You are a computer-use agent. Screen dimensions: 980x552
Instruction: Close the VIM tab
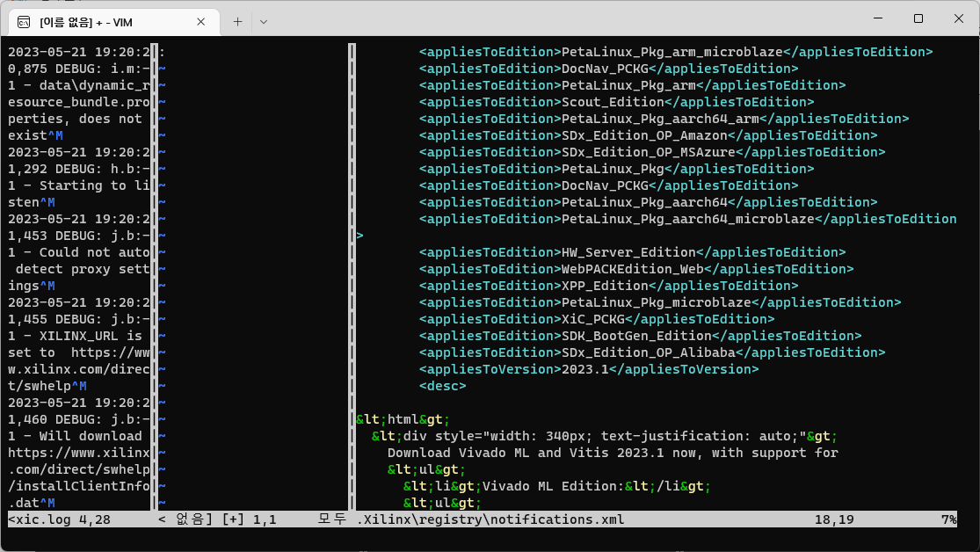(x=200, y=22)
